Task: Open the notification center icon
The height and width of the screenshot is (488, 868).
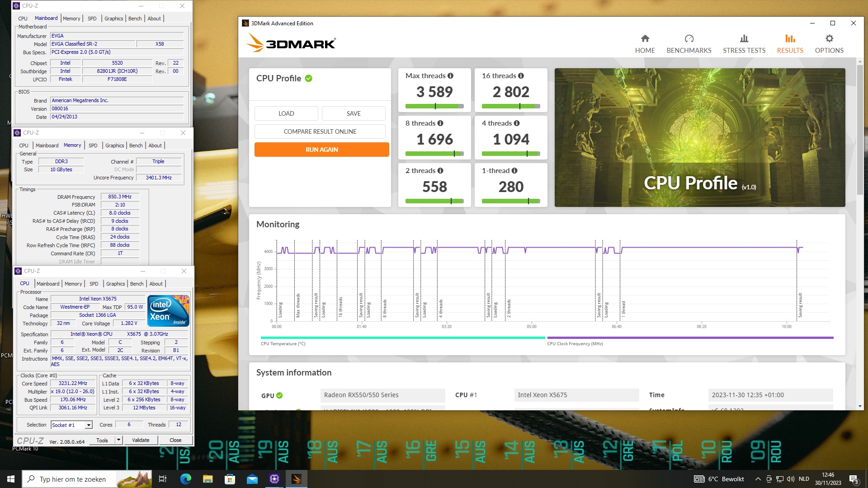Action: click(x=854, y=479)
